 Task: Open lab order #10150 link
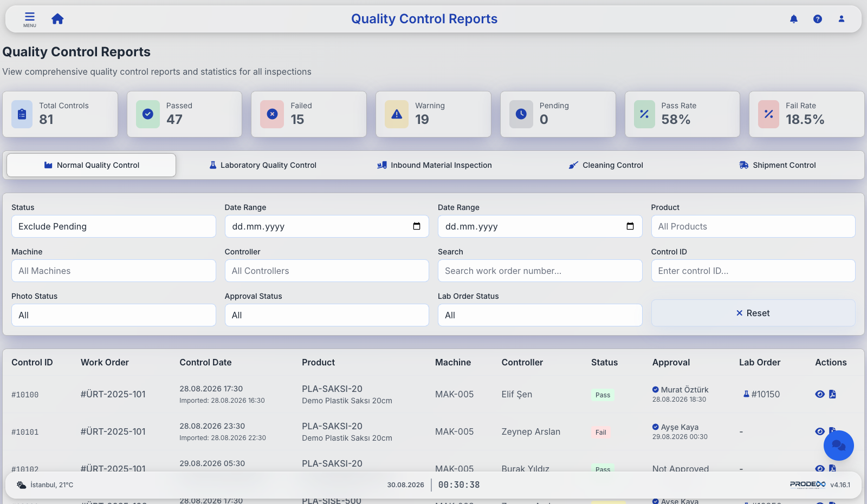point(761,394)
